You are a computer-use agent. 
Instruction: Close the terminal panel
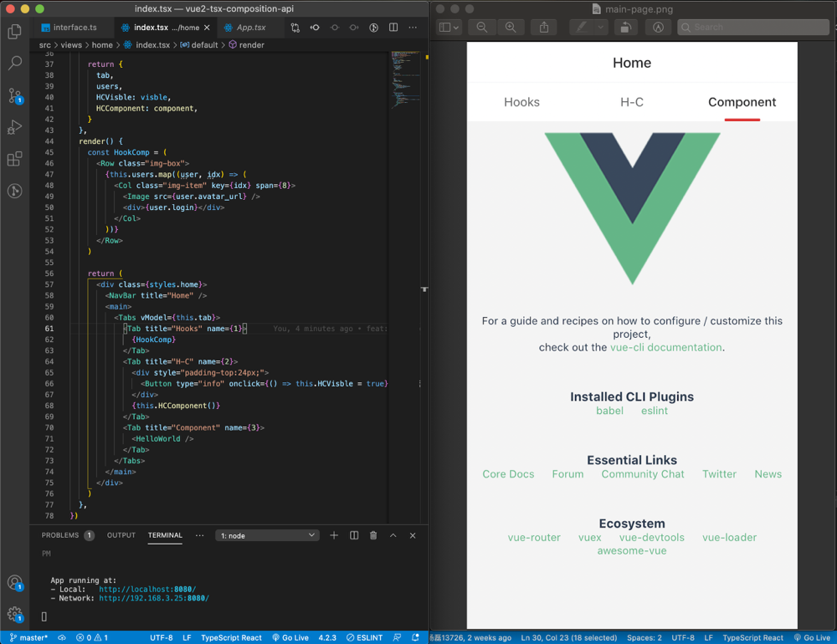(413, 535)
